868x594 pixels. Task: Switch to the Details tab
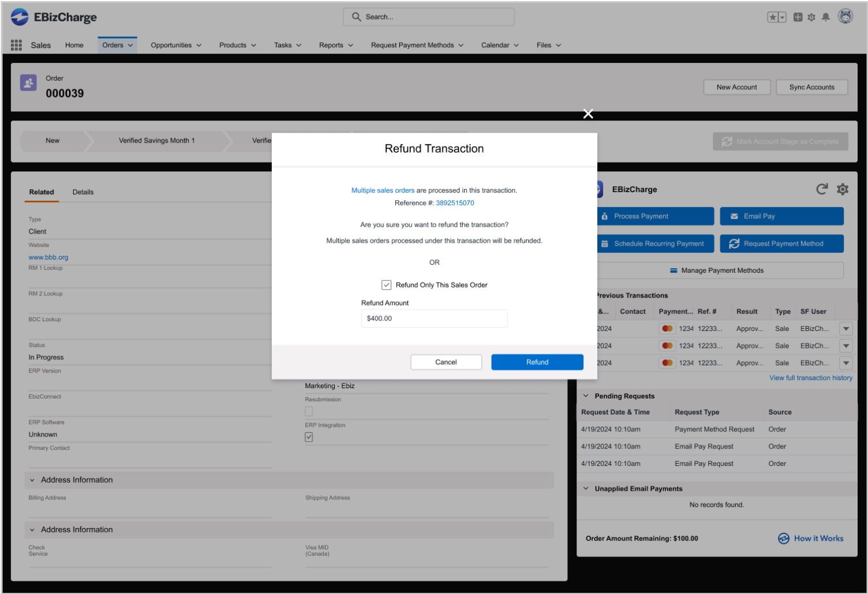tap(83, 192)
